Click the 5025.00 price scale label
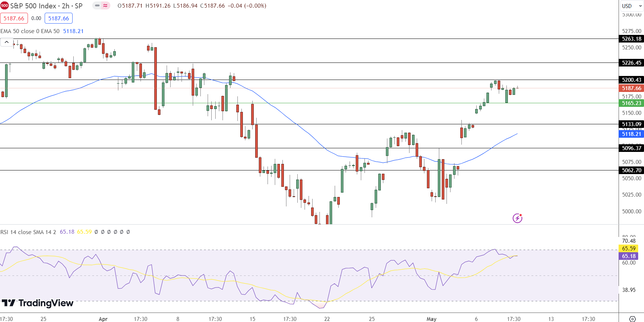Screen dimensions: 644x322 [x=632, y=195]
